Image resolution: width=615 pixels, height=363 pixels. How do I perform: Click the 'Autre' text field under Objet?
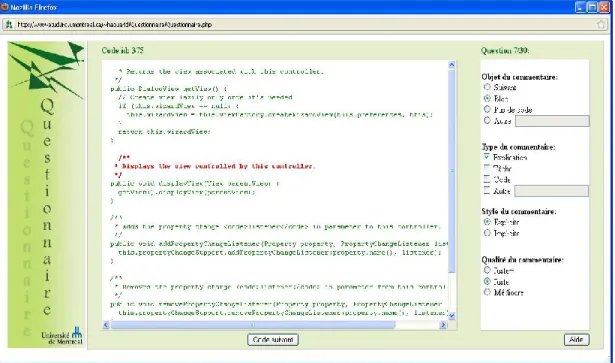[552, 121]
